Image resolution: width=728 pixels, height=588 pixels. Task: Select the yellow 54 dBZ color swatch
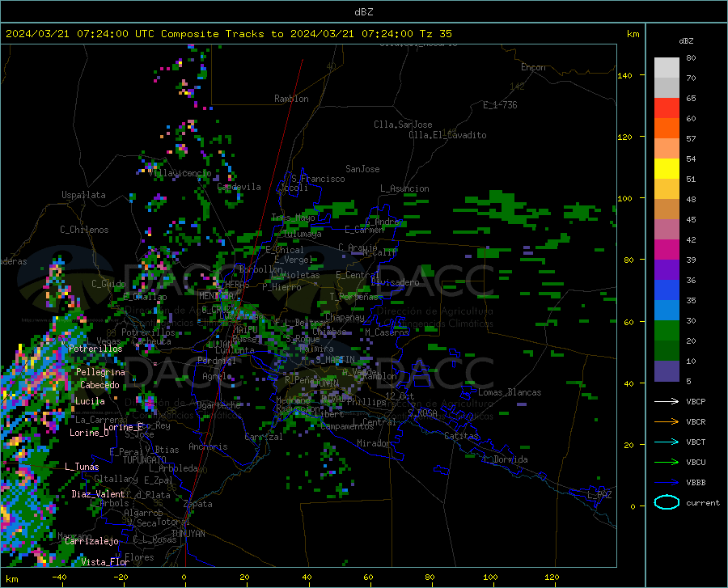point(667,169)
